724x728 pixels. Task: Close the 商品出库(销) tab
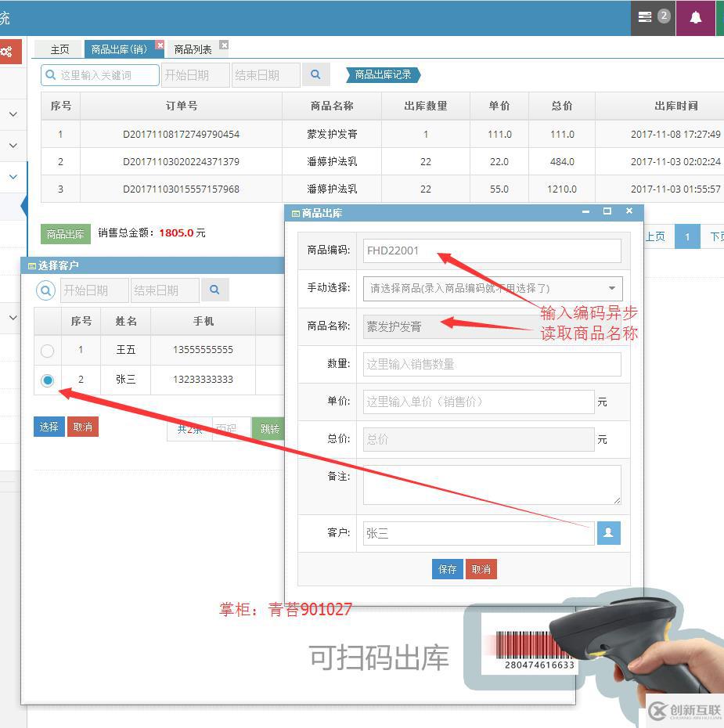click(x=160, y=45)
